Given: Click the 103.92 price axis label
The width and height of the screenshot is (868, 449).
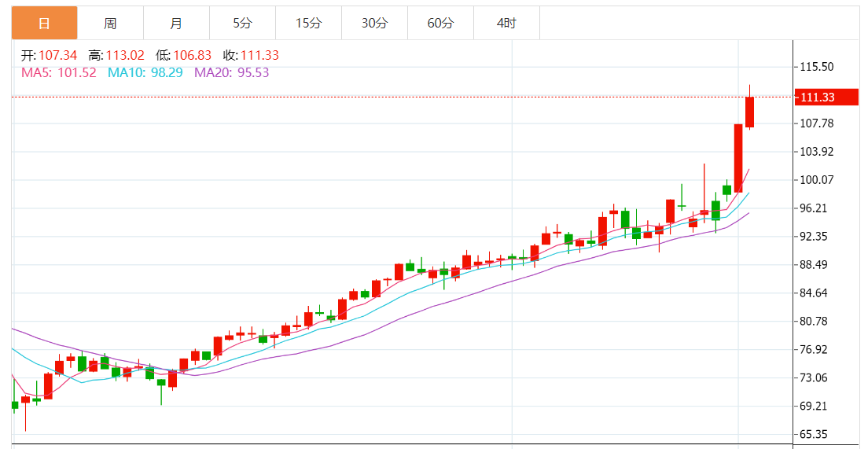Looking at the screenshot, I should [817, 151].
